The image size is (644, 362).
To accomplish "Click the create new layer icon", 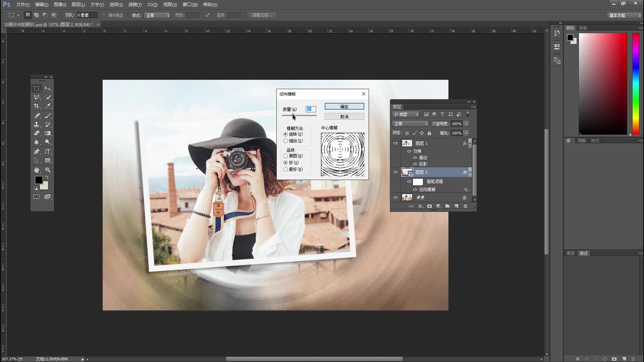I will pos(457,206).
